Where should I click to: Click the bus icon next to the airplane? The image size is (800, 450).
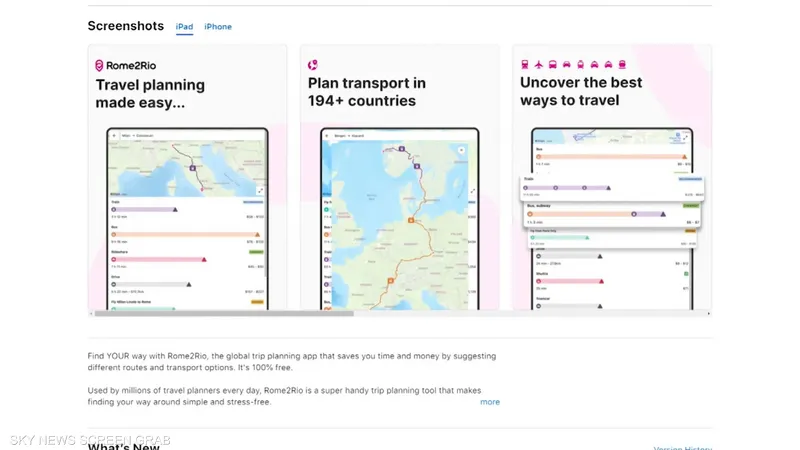553,64
